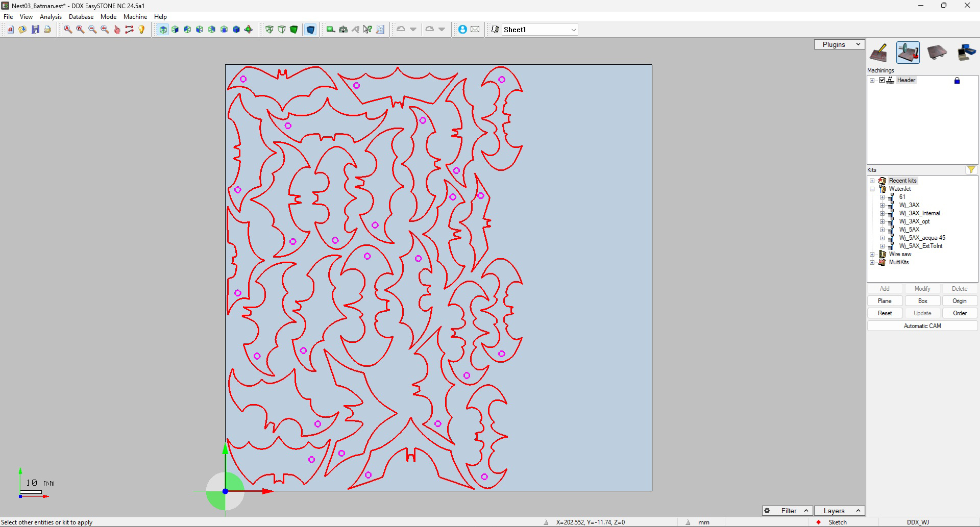
Task: Select the slab on suction cups icon
Action: [937, 53]
